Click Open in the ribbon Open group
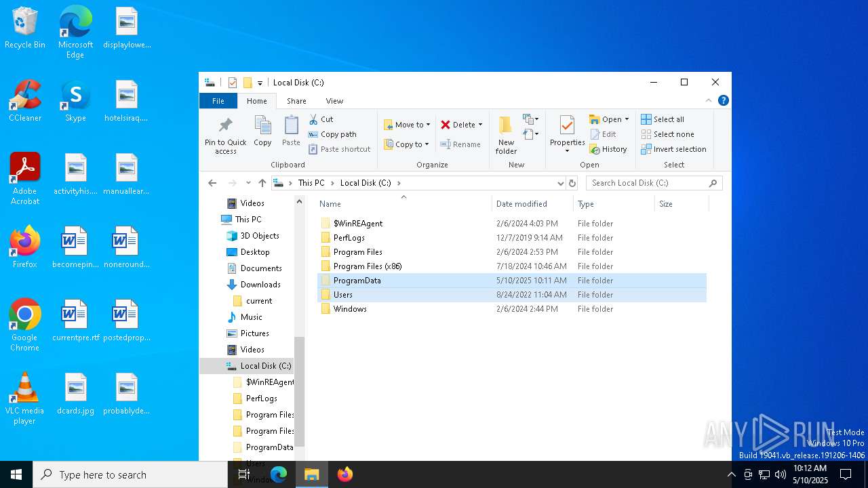868x488 pixels. (x=606, y=119)
